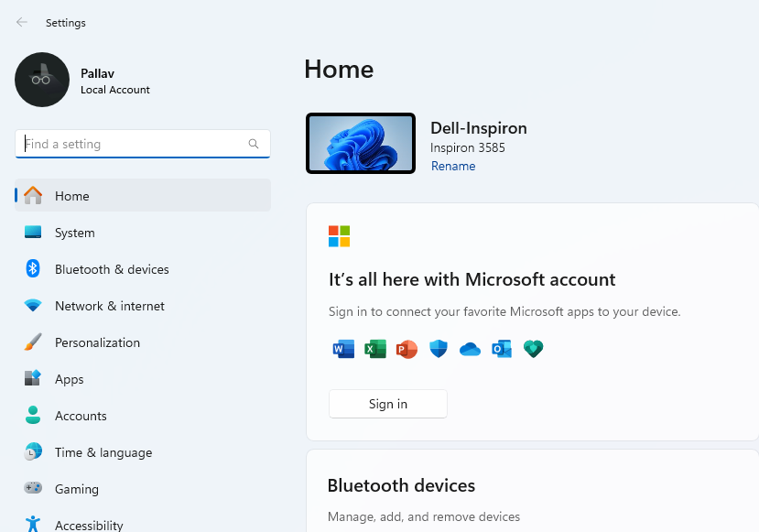This screenshot has width=759, height=532.
Task: Click the 'Sign in to connect' description
Action: pos(504,311)
